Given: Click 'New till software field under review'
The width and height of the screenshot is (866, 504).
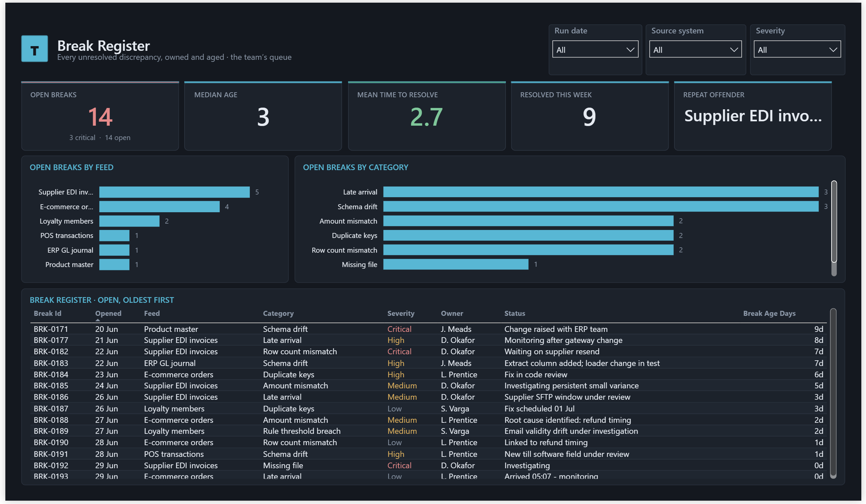Looking at the screenshot, I should pyautogui.click(x=566, y=454).
